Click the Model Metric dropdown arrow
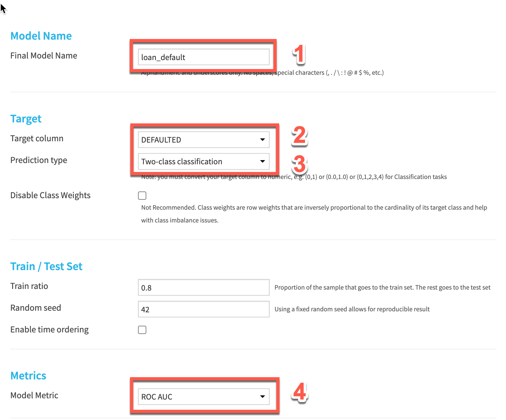 pyautogui.click(x=263, y=397)
